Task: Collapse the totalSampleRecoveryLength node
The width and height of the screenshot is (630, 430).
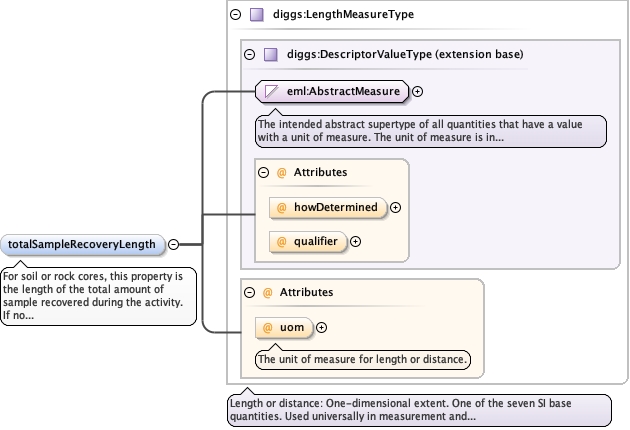Action: (173, 243)
